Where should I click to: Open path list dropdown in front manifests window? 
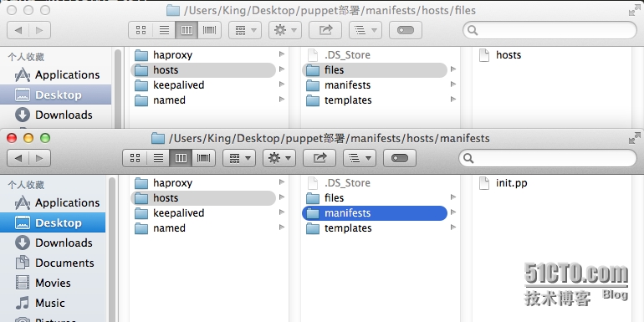(360, 158)
